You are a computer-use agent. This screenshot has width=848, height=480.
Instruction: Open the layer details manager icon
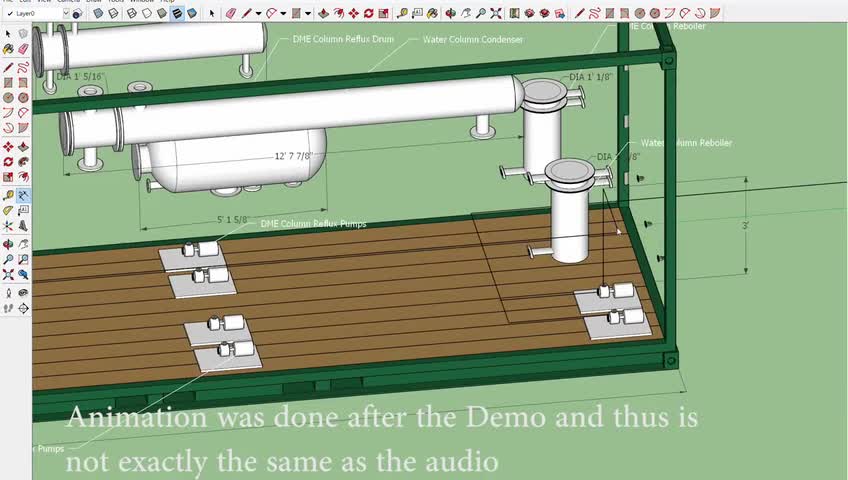[x=77, y=14]
